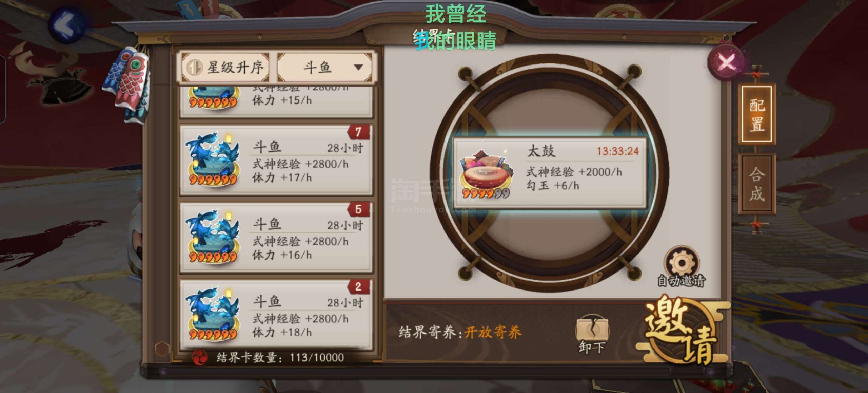
Task: Toggle the 星级升序 sort order button
Action: point(224,67)
